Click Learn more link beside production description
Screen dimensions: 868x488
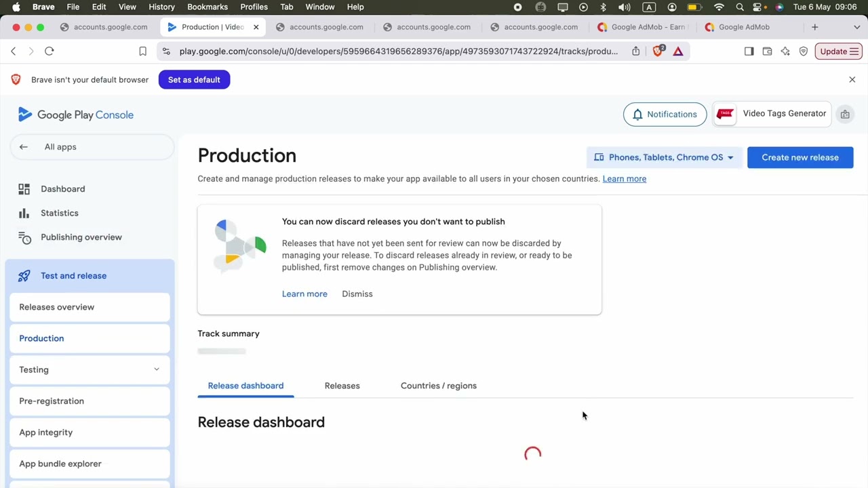pos(625,179)
